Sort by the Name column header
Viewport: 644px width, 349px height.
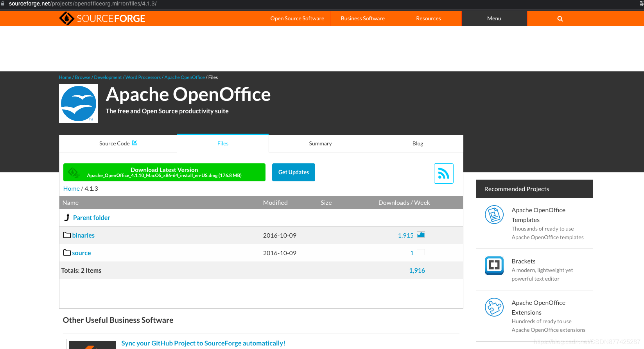70,202
